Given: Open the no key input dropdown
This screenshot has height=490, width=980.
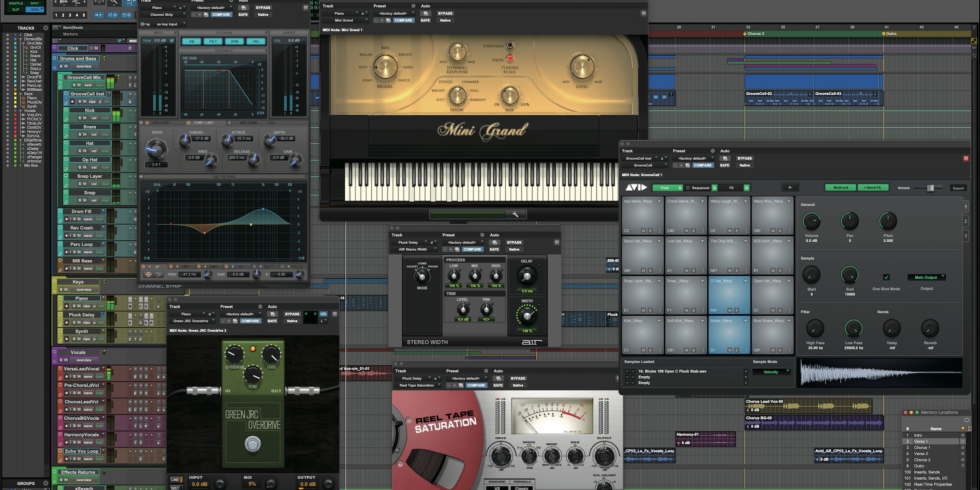Looking at the screenshot, I should click(x=170, y=24).
